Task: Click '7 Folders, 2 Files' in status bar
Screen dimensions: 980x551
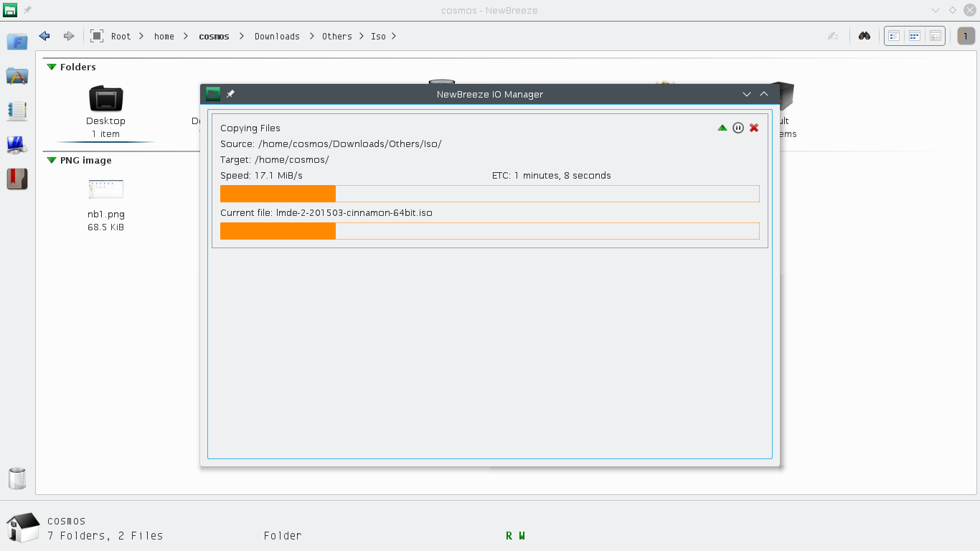Action: 105,535
